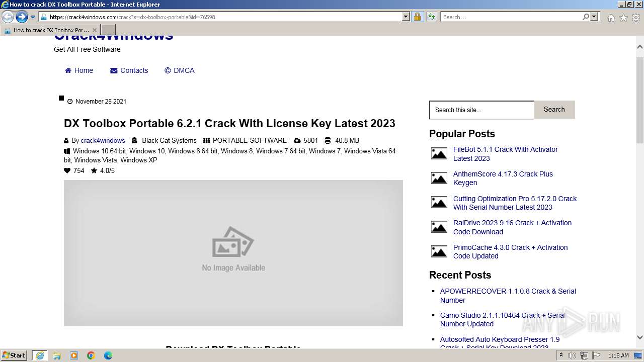The width and height of the screenshot is (644, 362).
Task: Click the Action Center flag tray icon
Action: pos(596,356)
